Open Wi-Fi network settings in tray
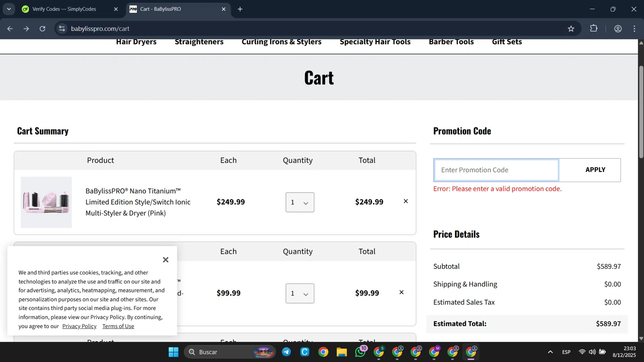644x362 pixels. coord(582,352)
